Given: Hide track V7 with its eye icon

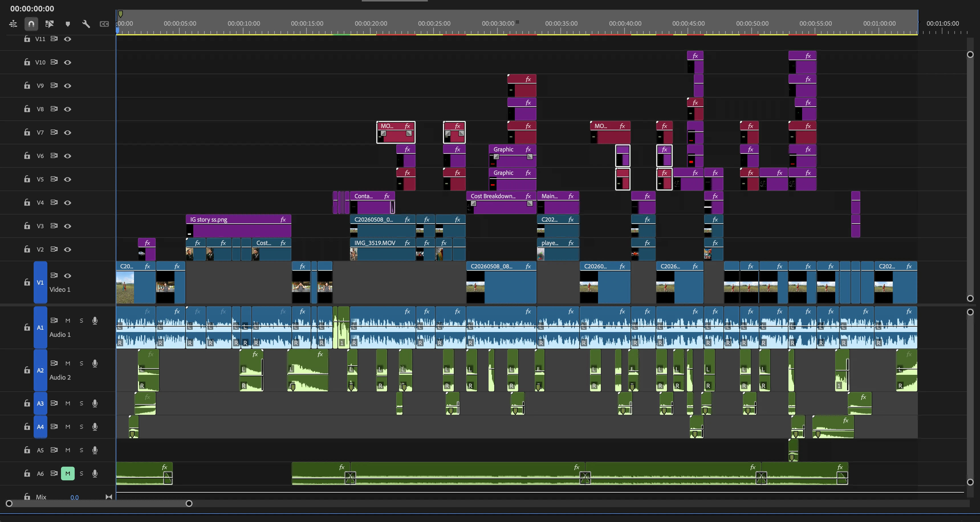Looking at the screenshot, I should click(x=68, y=133).
